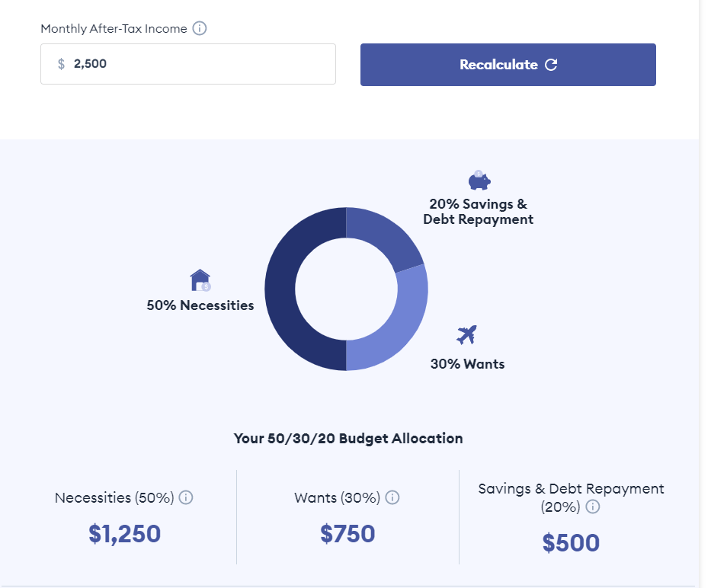Click the Monthly After-Tax Income info icon
711x588 pixels.
click(200, 29)
